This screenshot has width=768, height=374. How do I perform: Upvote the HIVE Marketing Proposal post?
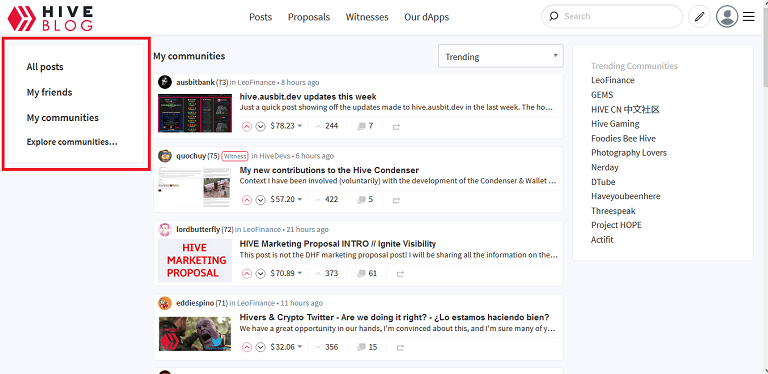pyautogui.click(x=247, y=273)
